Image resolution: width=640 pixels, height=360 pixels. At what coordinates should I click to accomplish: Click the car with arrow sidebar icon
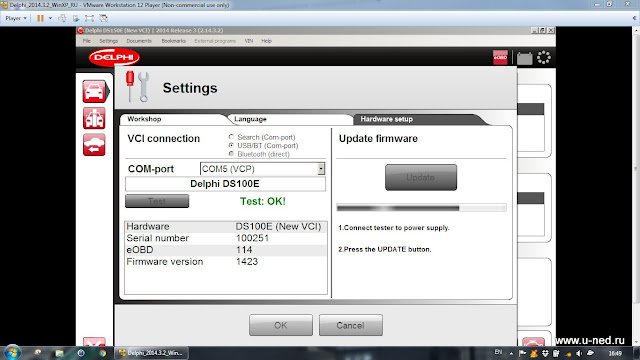(94, 145)
